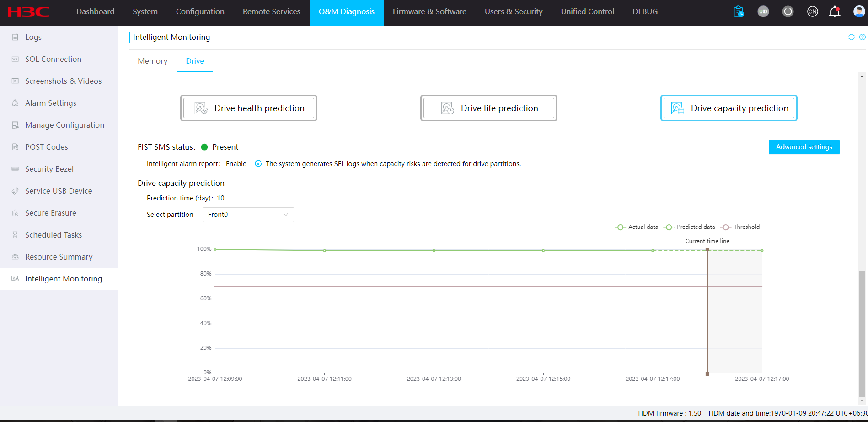Click the 12:15:00 data point on chart
This screenshot has height=422, width=868.
point(543,251)
